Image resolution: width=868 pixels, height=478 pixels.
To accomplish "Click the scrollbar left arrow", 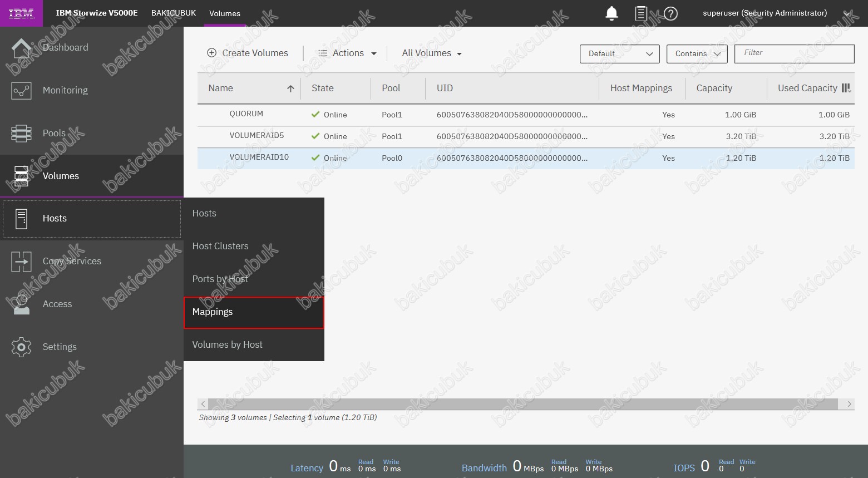I will [x=203, y=404].
